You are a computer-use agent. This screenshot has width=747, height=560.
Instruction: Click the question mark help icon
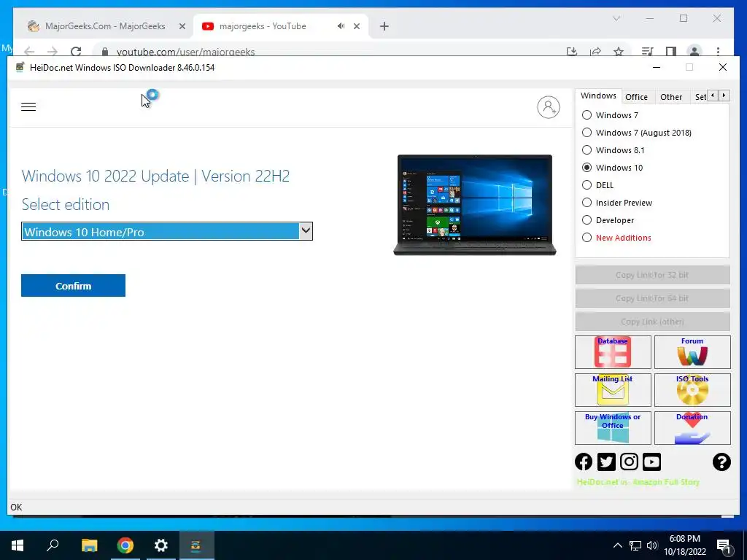tap(721, 462)
